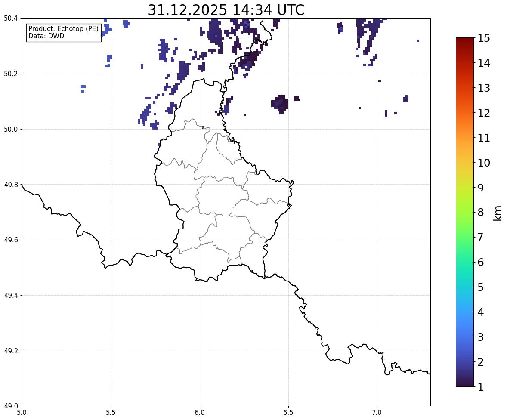Viewport: 507px width, 420px height.
Task: Click the colorbar tick label 1
Action: click(x=480, y=387)
